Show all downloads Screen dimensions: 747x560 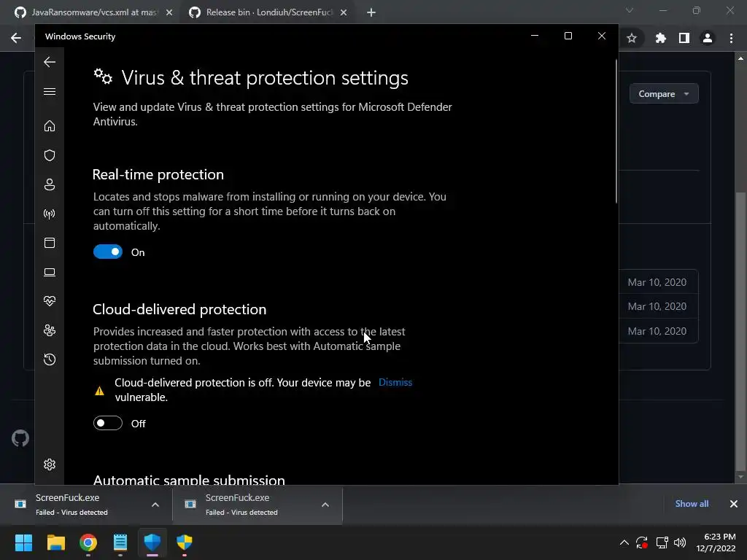(x=692, y=503)
